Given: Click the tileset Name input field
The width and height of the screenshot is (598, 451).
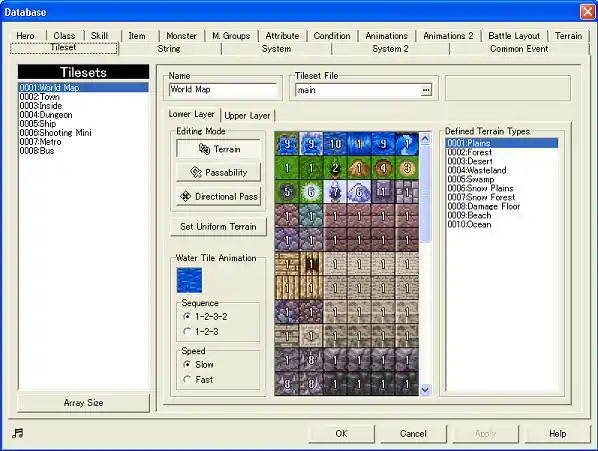Looking at the screenshot, I should (223, 90).
